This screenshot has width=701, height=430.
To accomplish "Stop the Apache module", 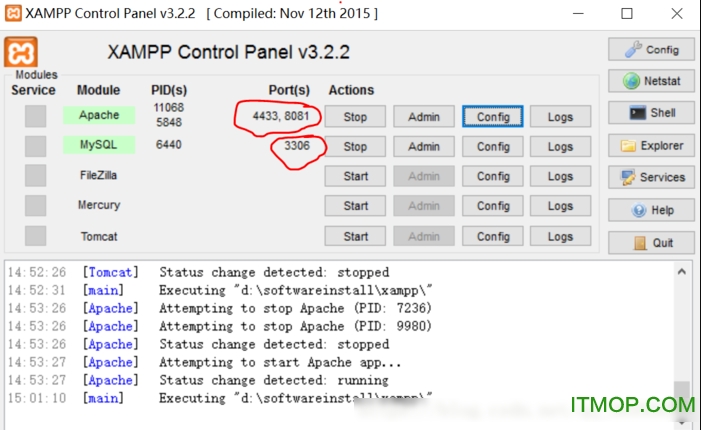I will coord(355,117).
